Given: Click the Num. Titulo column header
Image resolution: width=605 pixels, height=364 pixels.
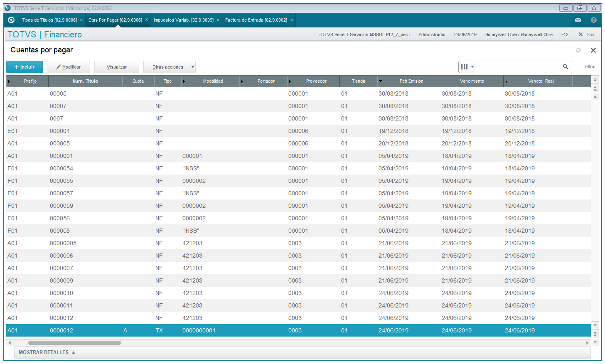Looking at the screenshot, I should point(85,81).
